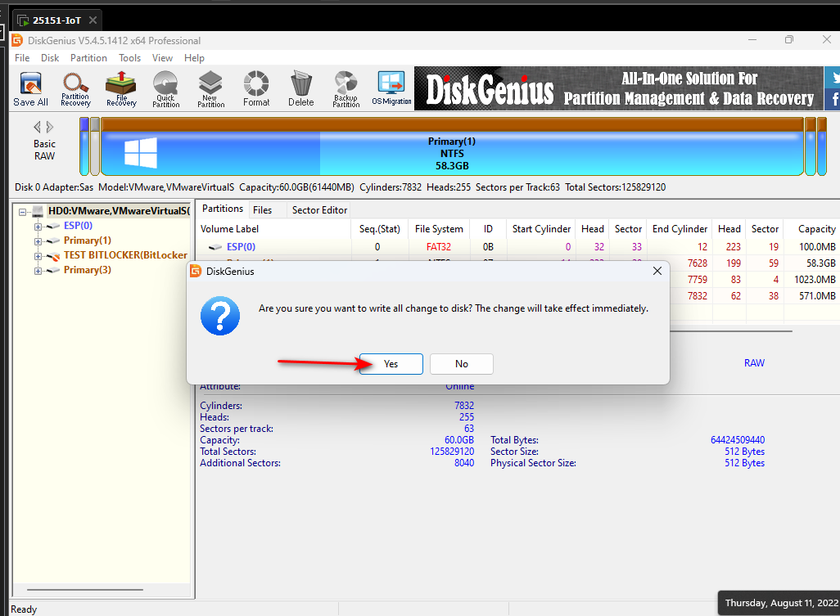Select the 25151-IoT VM tab
Viewport: 840px width, 616px height.
tap(56, 20)
